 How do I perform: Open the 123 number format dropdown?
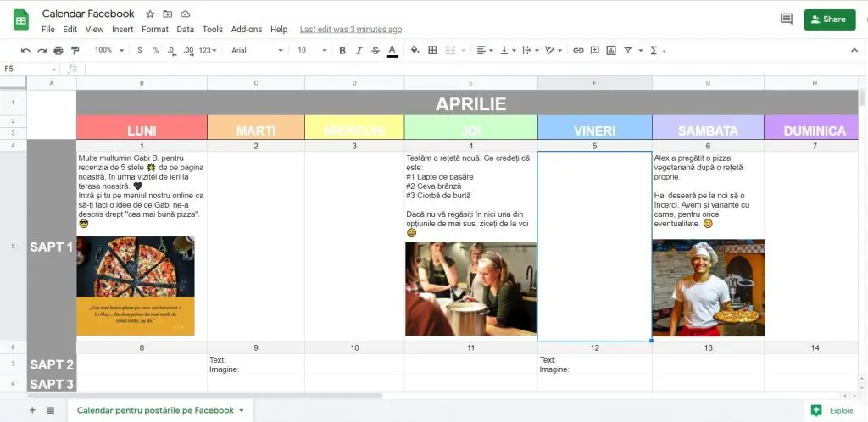208,50
